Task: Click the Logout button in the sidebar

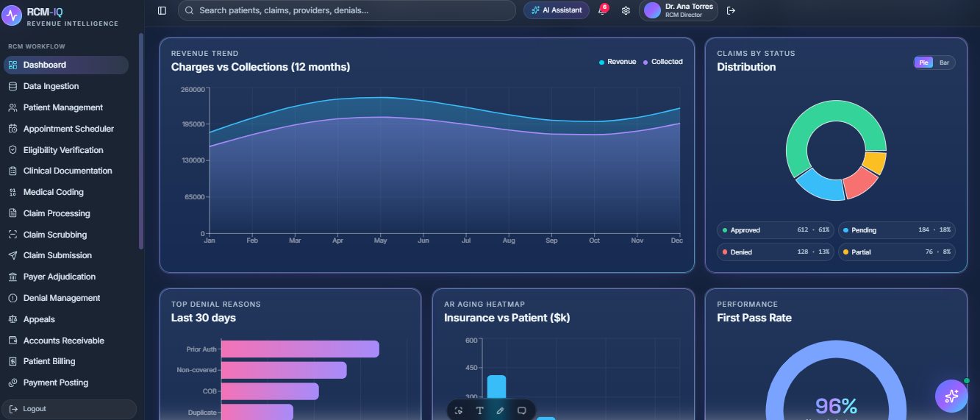Action: coord(69,409)
